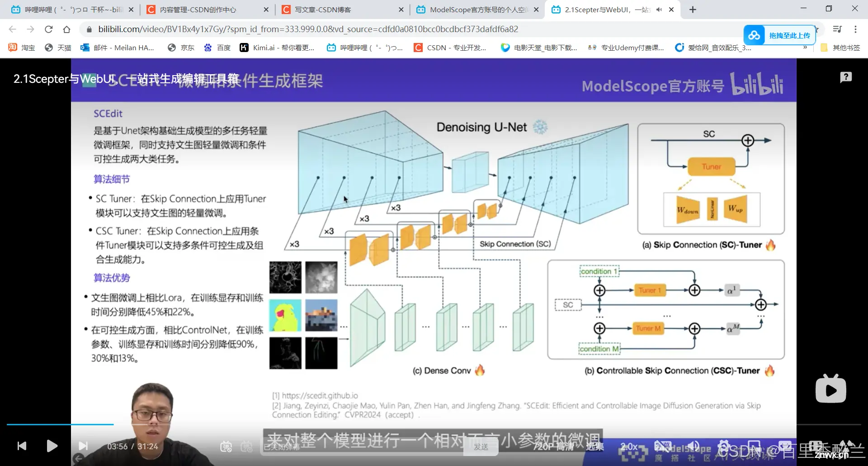Viewport: 868px width, 466px height.
Task: Close the 写文章-CSDN博客 tab
Action: pyautogui.click(x=401, y=10)
